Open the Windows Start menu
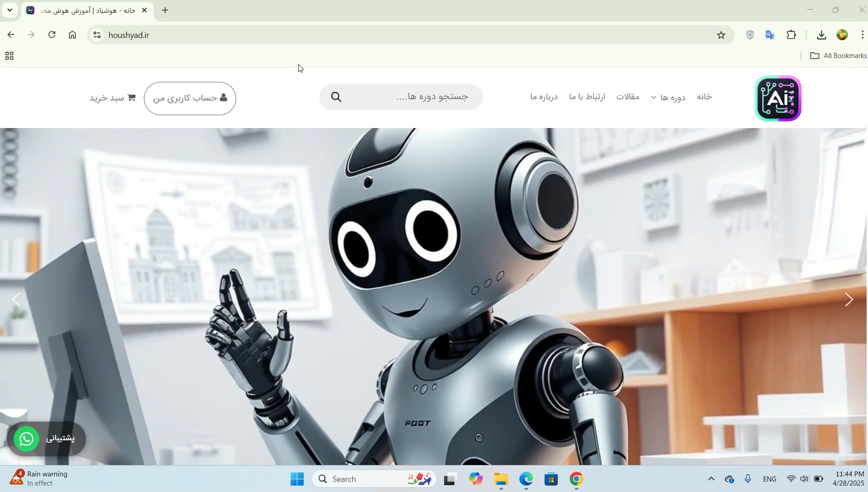The width and height of the screenshot is (868, 492). pyautogui.click(x=297, y=479)
